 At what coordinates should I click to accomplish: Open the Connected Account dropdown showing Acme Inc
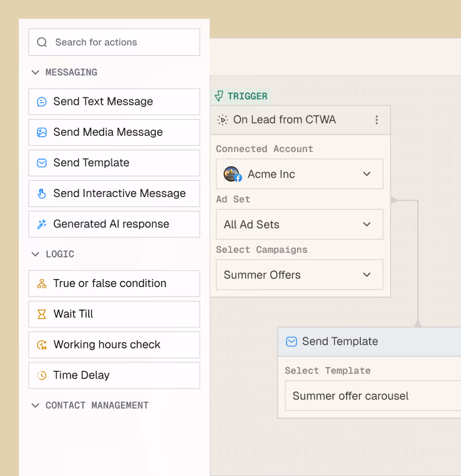[299, 174]
